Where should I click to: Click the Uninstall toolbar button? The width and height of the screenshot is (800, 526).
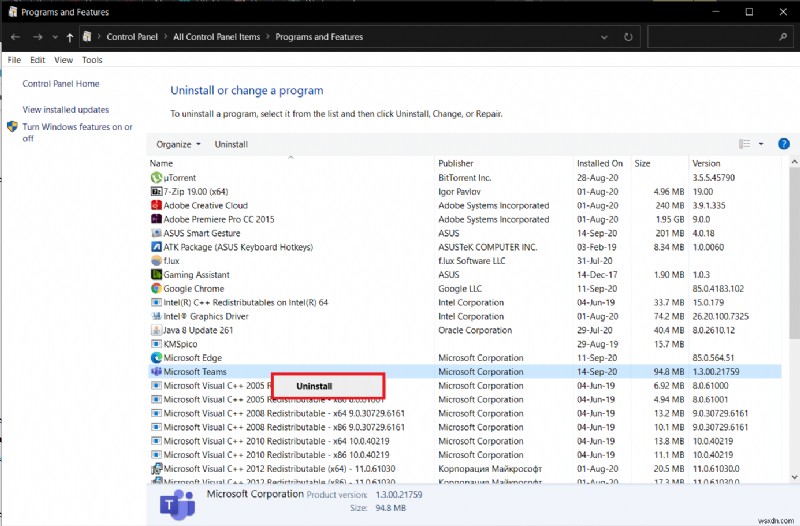pyautogui.click(x=231, y=144)
